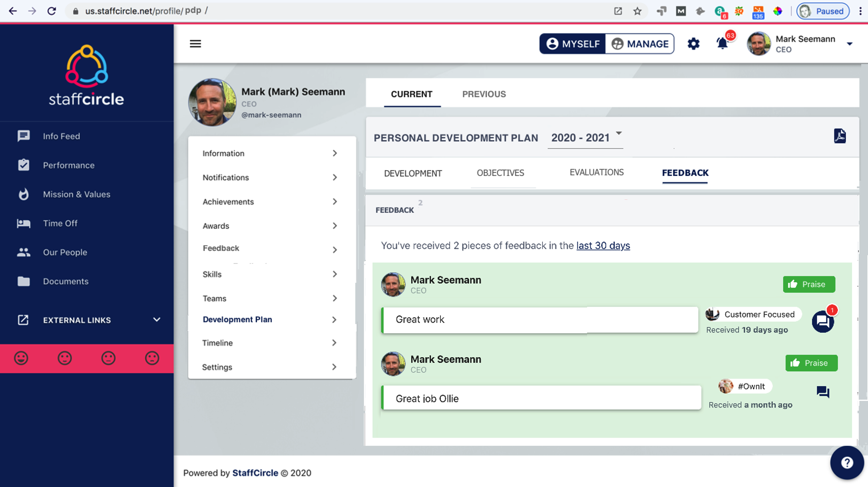Click the Mission & Values flame icon
The height and width of the screenshot is (487, 868).
coord(24,194)
